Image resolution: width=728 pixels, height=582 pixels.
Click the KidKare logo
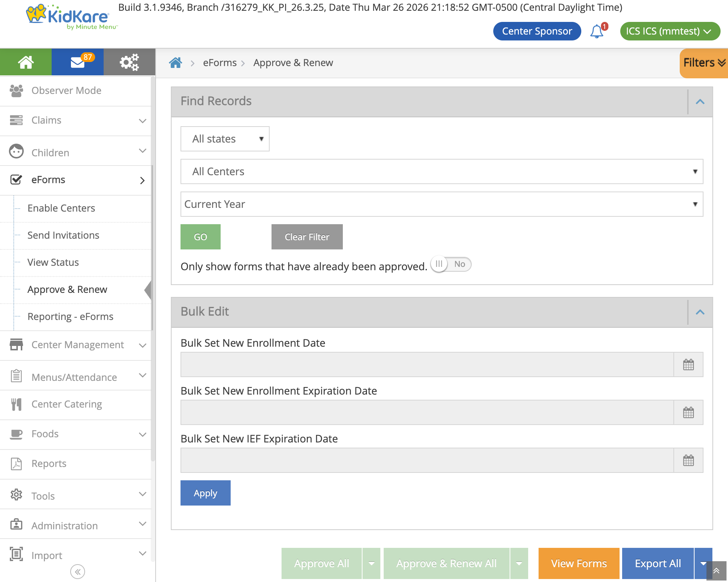click(67, 17)
